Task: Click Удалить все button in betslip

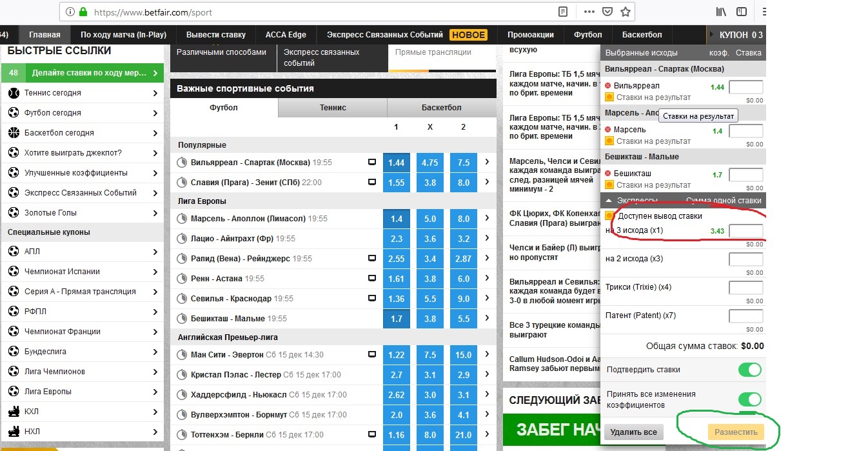Action: pos(634,432)
